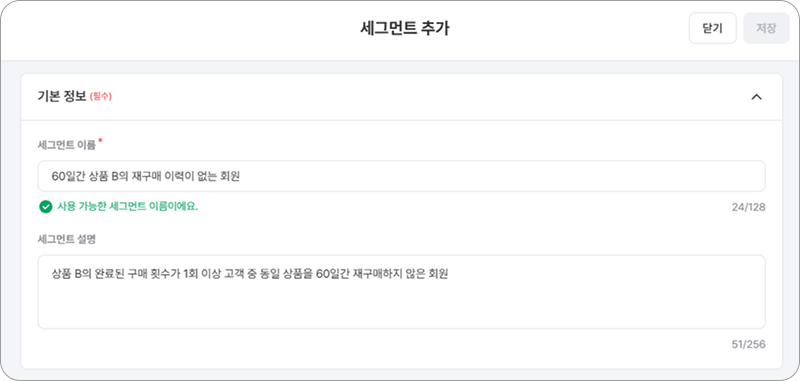Click the disabled 저장 button

766,28
